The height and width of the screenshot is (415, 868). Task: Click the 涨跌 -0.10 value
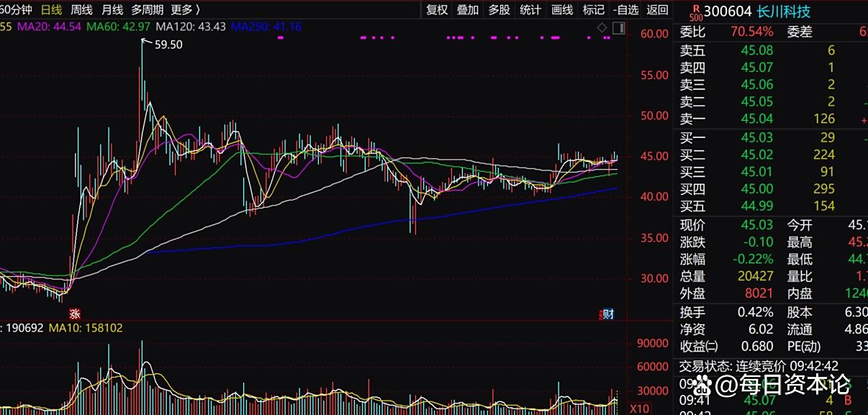[757, 242]
